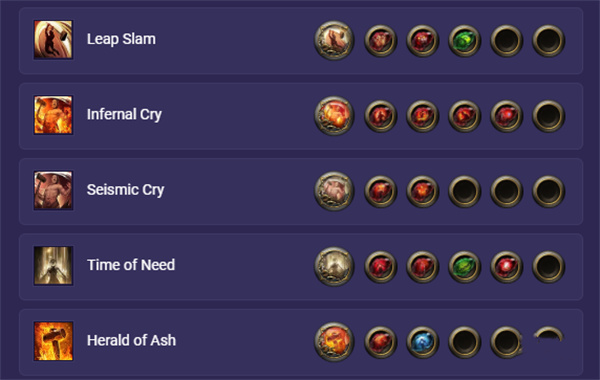
Task: Open the Time of Need skill icon
Action: click(x=53, y=266)
